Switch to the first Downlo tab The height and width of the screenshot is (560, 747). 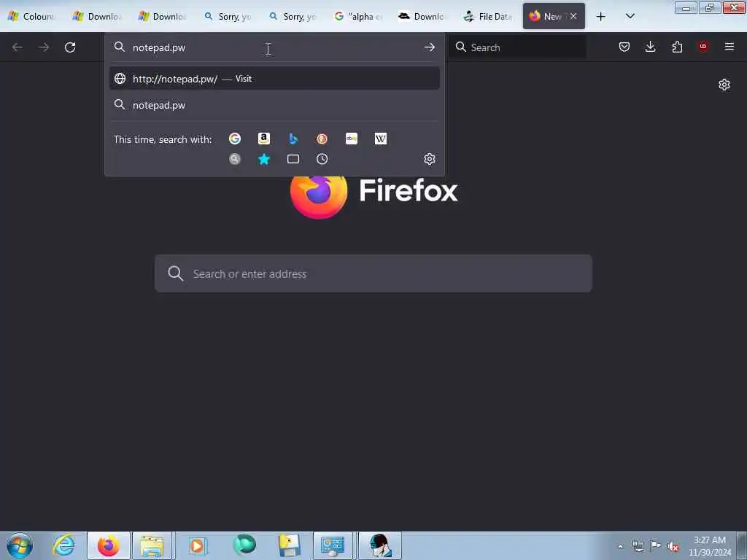[97, 17]
